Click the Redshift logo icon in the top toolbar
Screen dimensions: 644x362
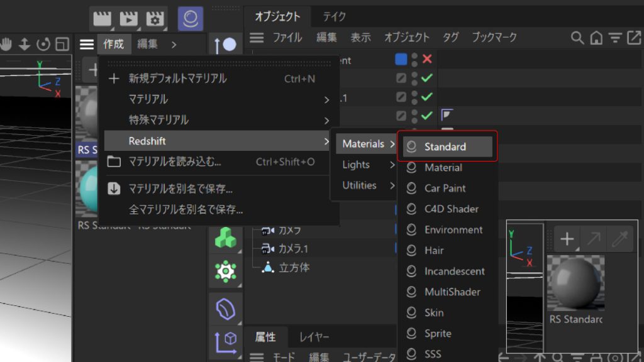[x=190, y=19]
